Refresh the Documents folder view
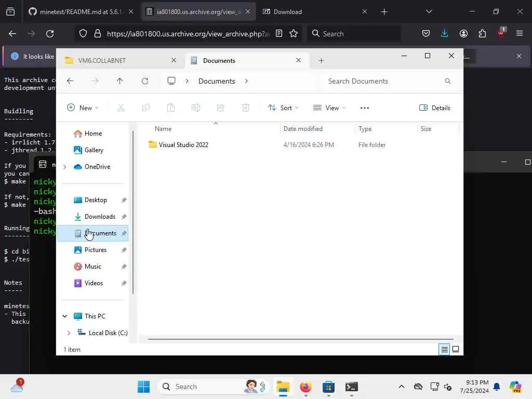532x399 pixels. [x=145, y=81]
